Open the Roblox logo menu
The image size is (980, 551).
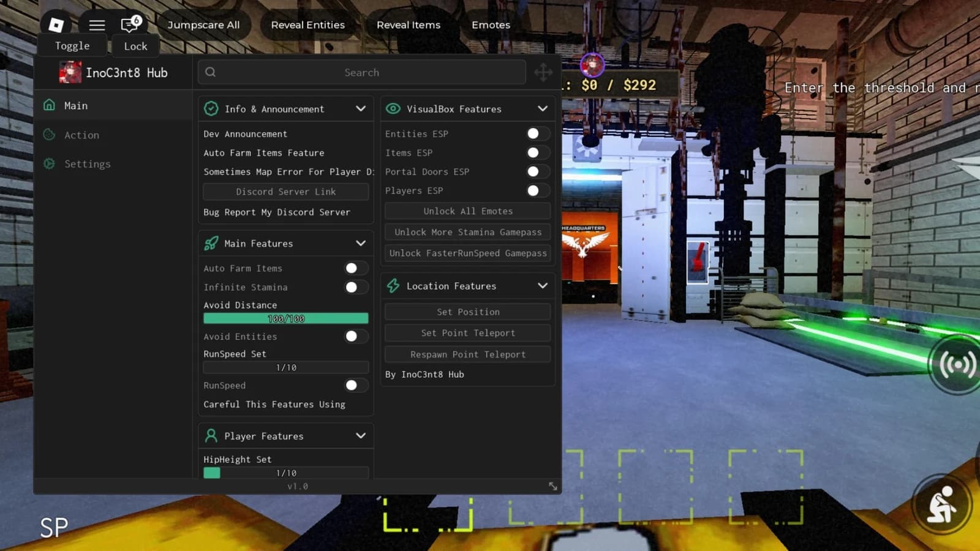[x=56, y=24]
